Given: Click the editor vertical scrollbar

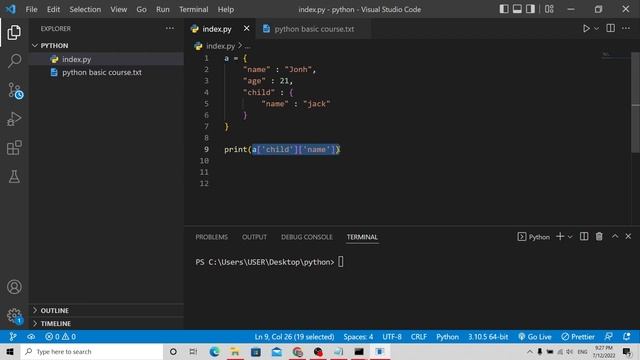Looking at the screenshot, I should pos(635,102).
